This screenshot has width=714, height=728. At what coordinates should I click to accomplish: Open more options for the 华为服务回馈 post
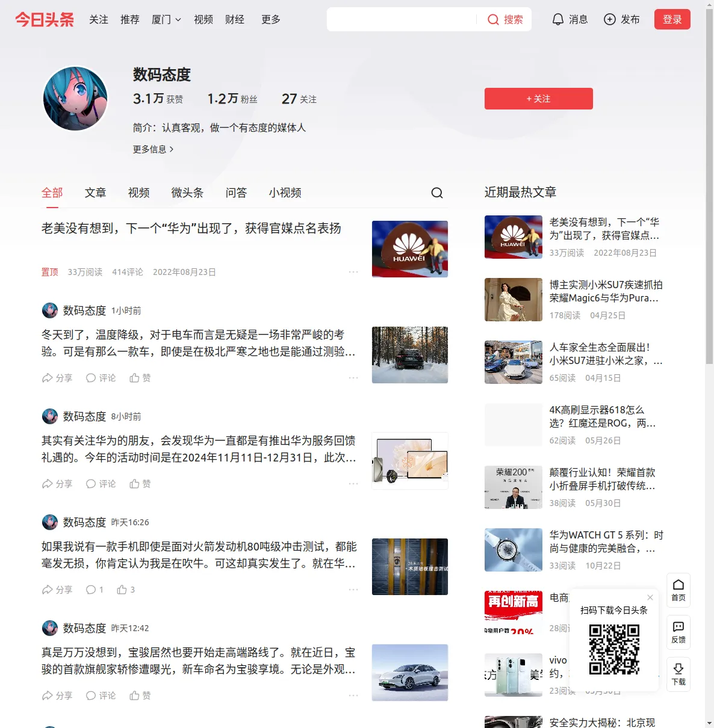353,484
